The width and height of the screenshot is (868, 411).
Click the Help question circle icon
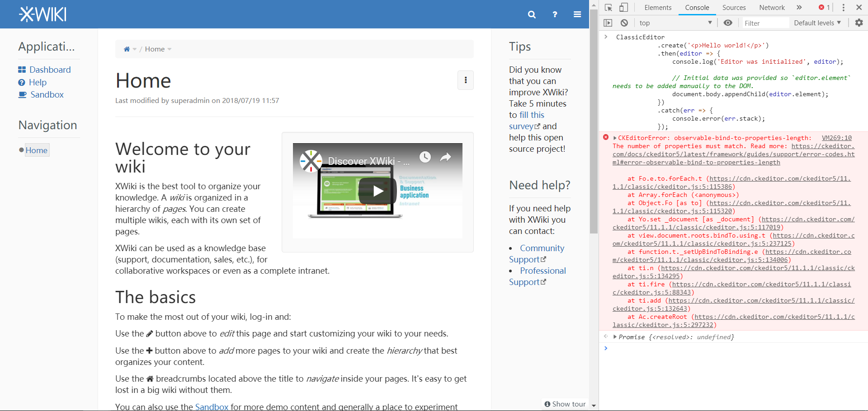coord(22,82)
